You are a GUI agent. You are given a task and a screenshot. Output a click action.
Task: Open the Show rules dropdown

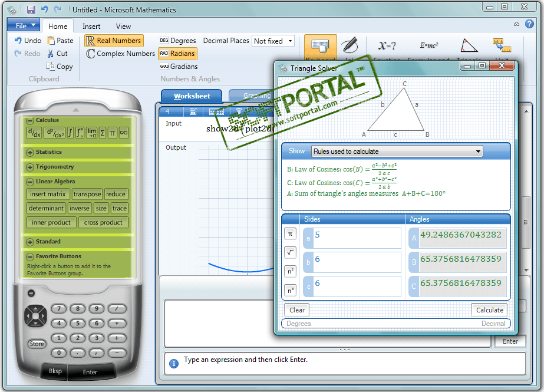[x=397, y=151]
